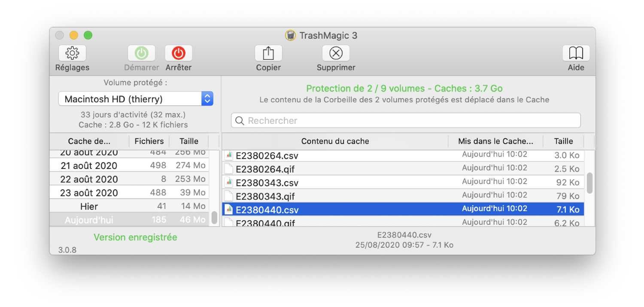Click the E2380264.csv file icon

coord(229,155)
